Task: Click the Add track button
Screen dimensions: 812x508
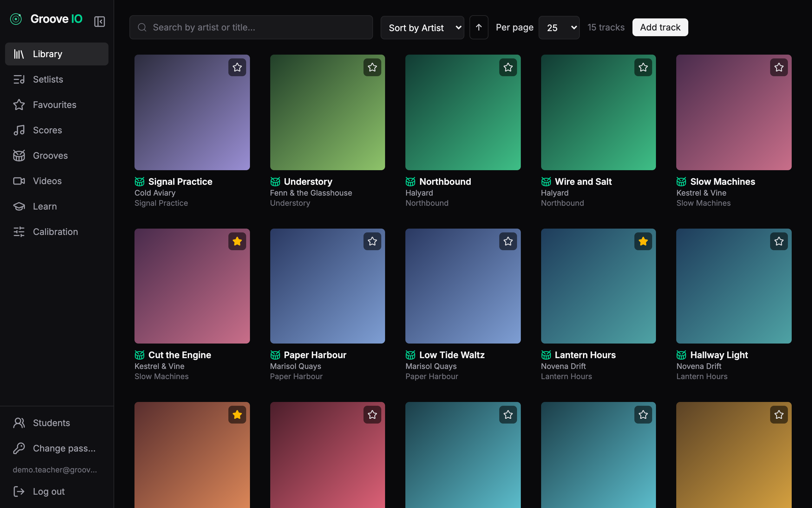Action: pyautogui.click(x=660, y=27)
